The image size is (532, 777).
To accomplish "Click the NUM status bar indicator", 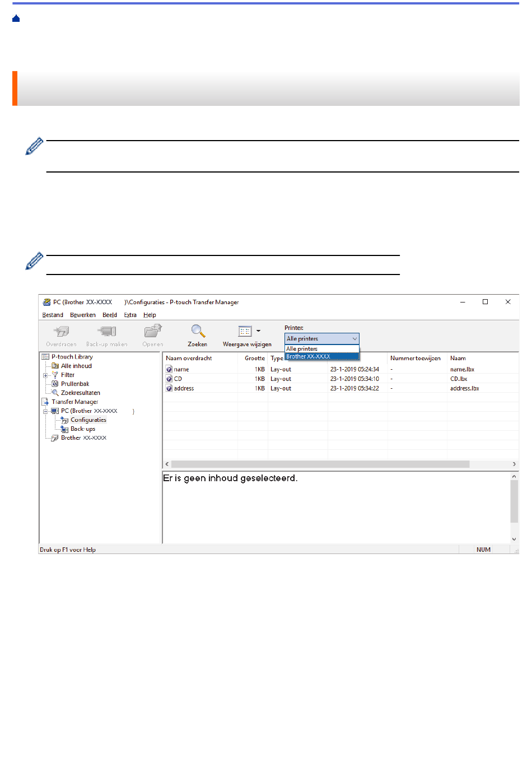I will pos(483,550).
